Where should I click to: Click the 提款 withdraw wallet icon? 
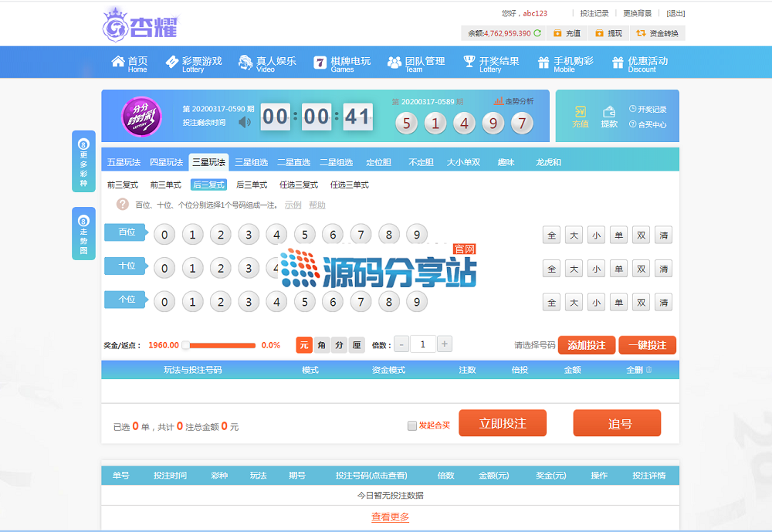click(x=609, y=117)
